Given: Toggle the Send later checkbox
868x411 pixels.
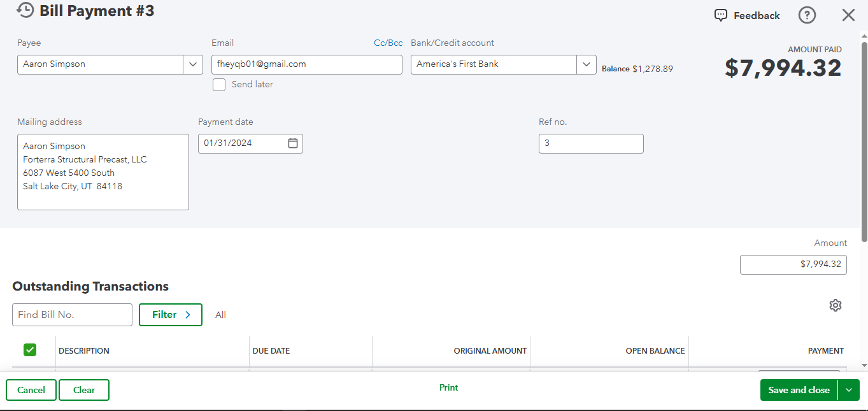Looking at the screenshot, I should tap(219, 85).
